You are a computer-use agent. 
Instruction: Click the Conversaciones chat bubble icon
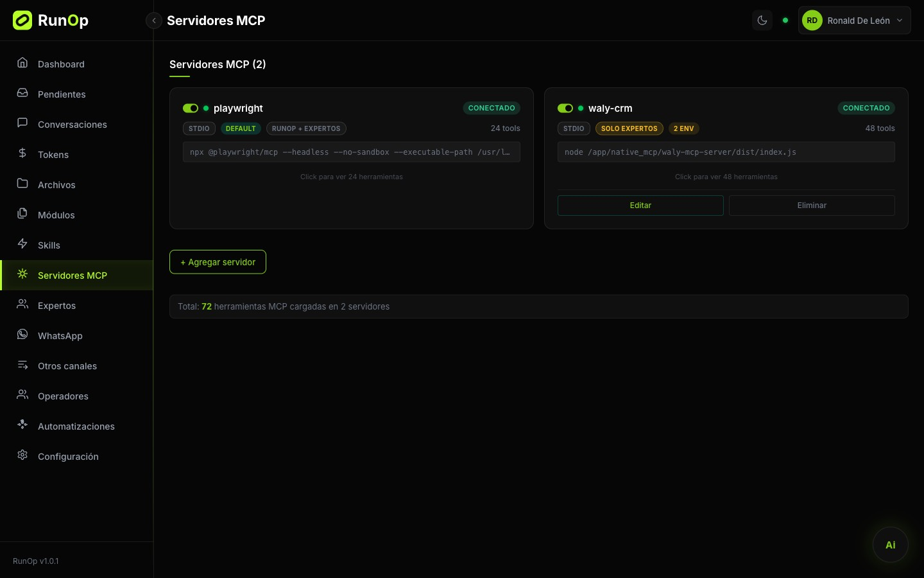point(22,123)
